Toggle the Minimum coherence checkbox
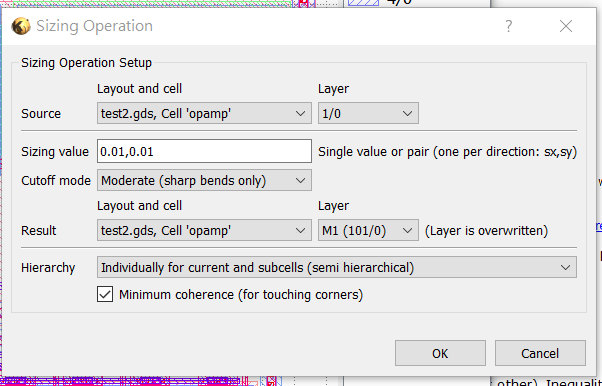Screen dimensions: 602x386 coord(105,295)
